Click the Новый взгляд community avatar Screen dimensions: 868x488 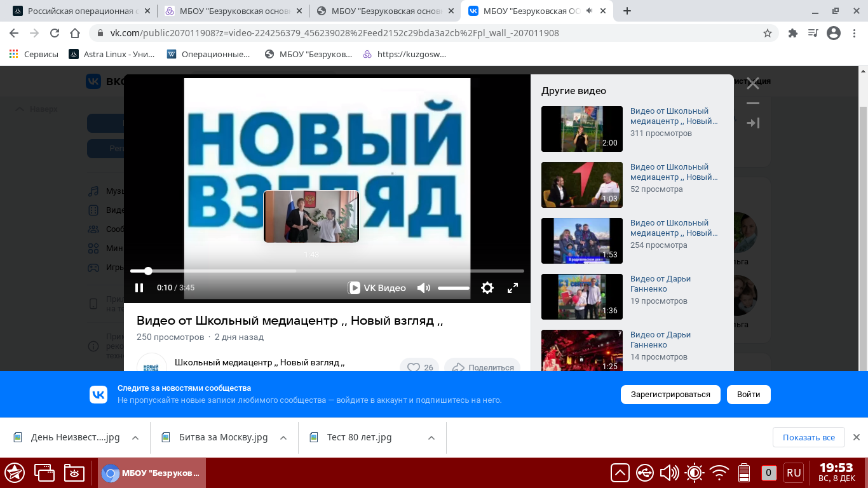tap(151, 363)
